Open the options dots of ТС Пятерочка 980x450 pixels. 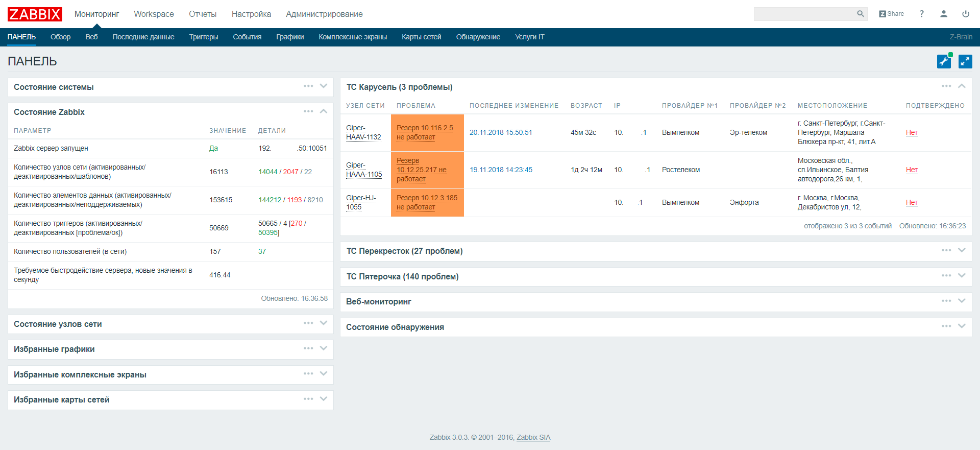(946, 275)
